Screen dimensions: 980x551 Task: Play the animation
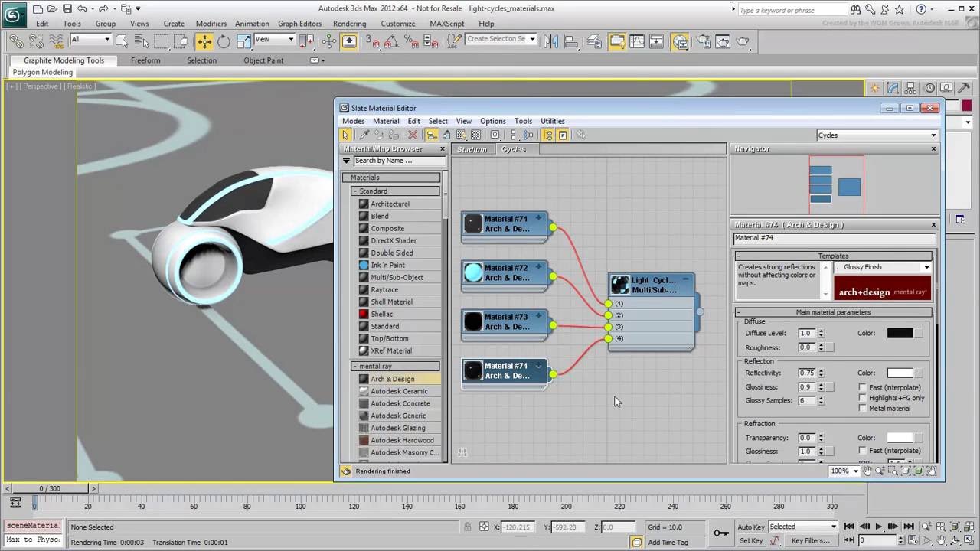[878, 527]
